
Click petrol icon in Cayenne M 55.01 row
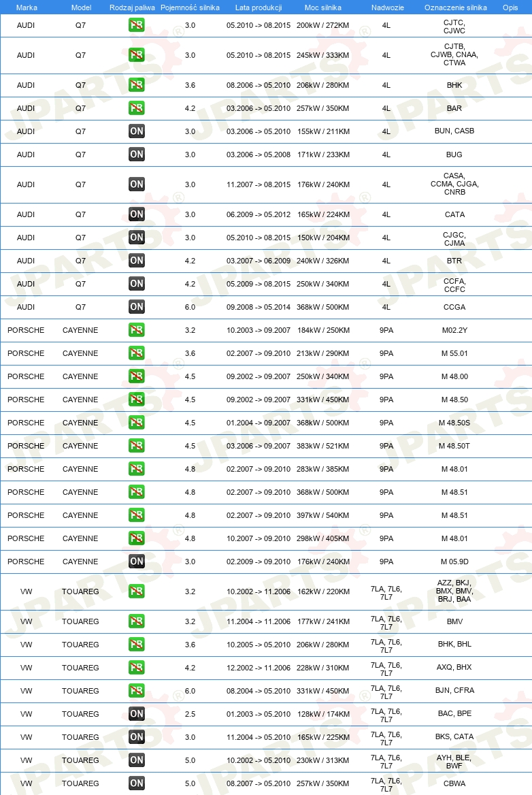pyautogui.click(x=136, y=353)
